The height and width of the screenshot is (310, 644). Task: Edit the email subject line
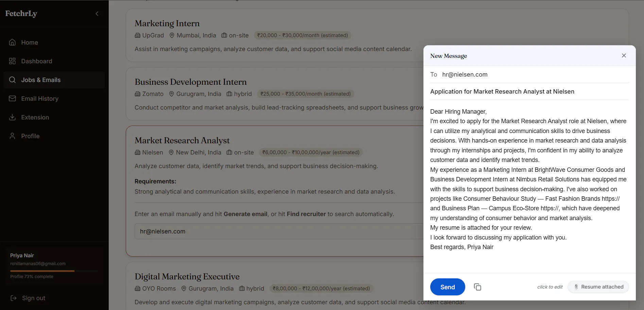[x=529, y=92]
